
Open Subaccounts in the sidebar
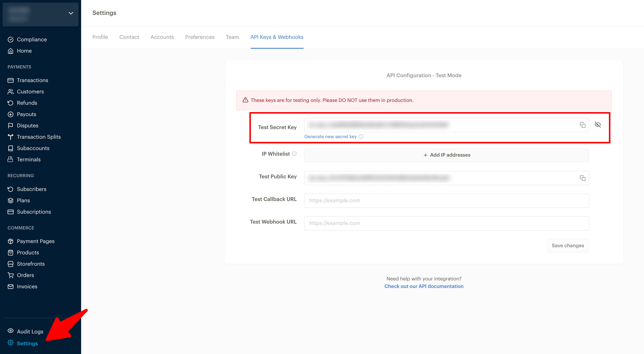[x=33, y=148]
